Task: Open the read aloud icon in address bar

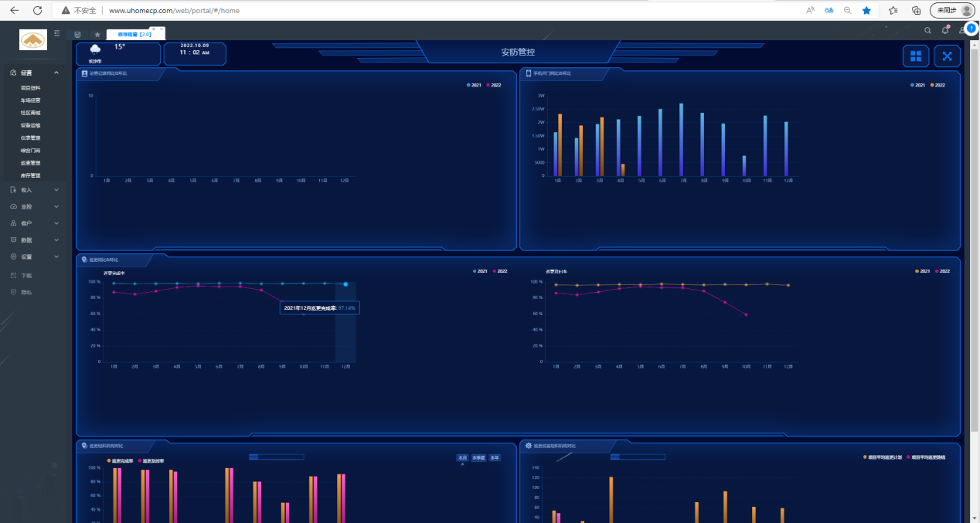Action: point(811,11)
